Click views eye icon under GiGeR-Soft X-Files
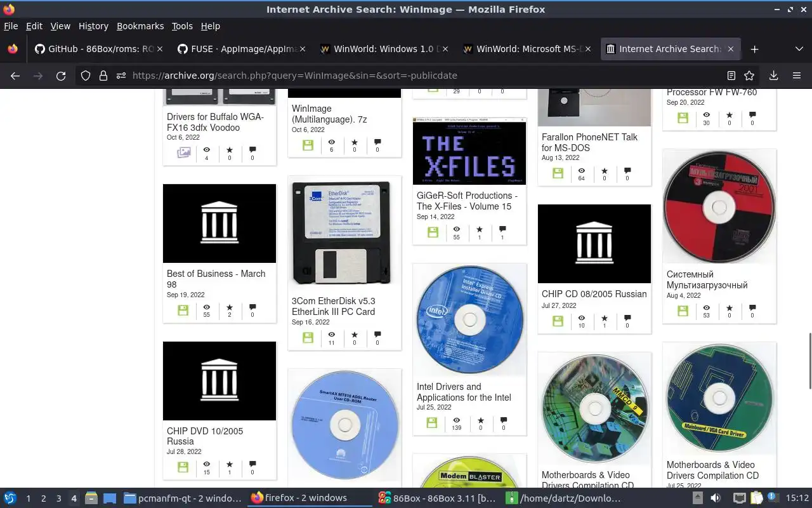The image size is (812, 508). coord(456,229)
